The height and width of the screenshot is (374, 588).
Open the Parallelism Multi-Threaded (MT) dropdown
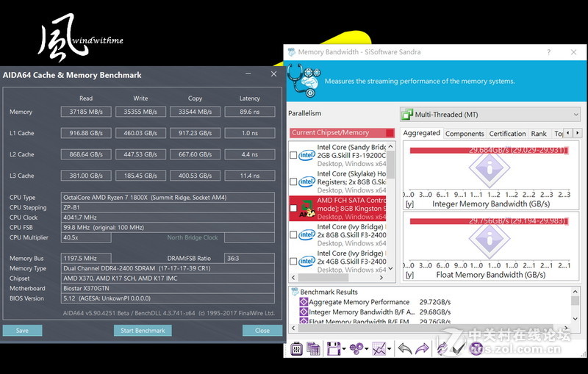click(490, 115)
